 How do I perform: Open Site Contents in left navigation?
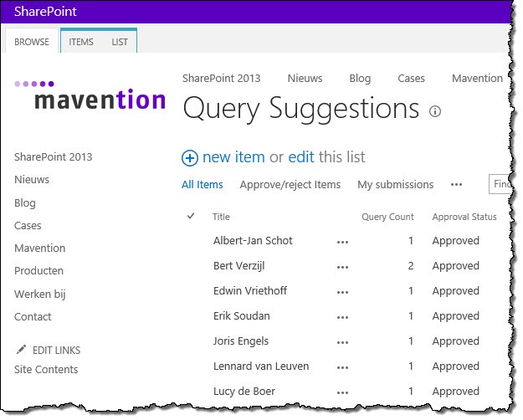click(46, 369)
